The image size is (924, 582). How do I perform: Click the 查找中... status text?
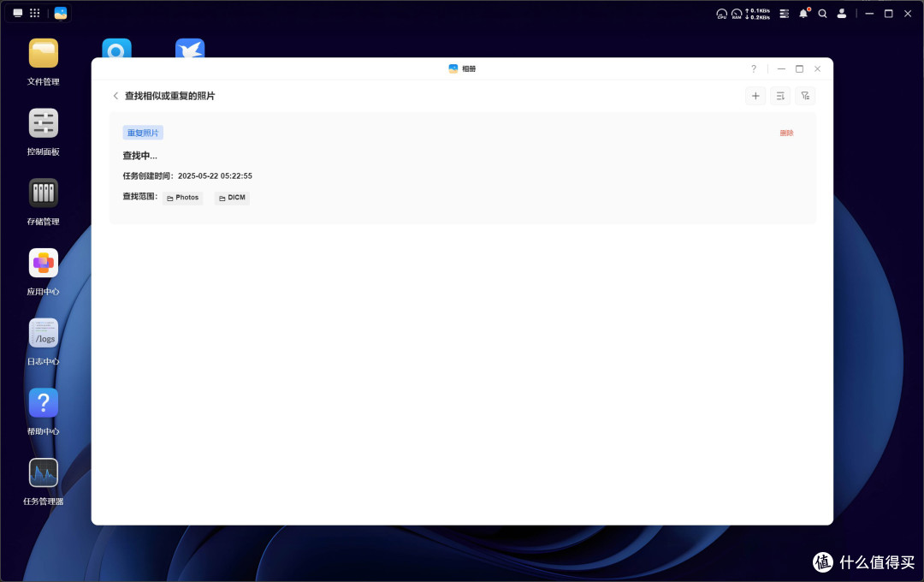coord(139,156)
